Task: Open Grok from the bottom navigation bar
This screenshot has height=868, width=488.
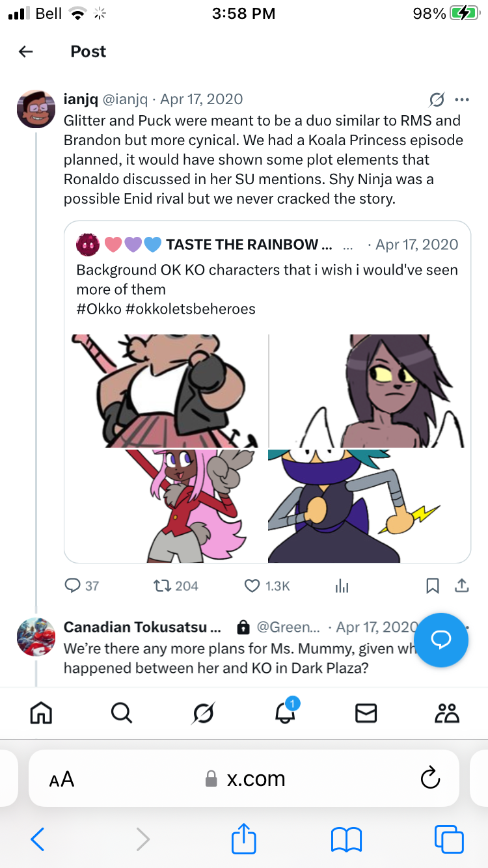Action: (x=203, y=714)
